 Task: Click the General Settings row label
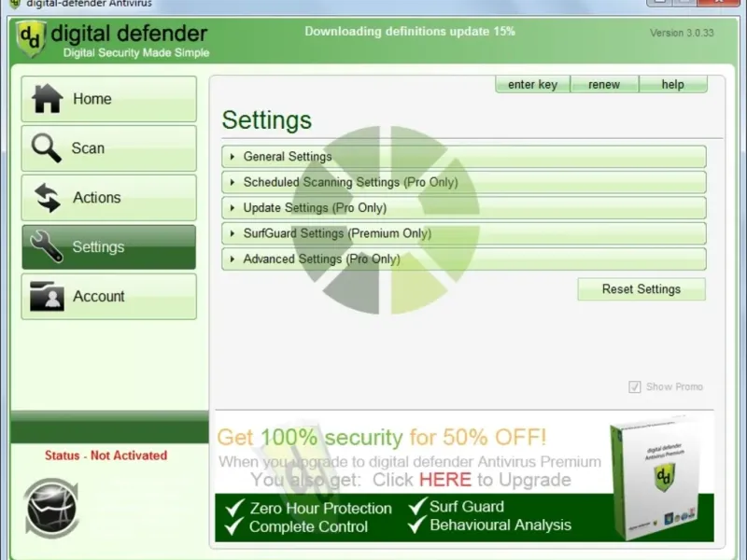(x=288, y=156)
